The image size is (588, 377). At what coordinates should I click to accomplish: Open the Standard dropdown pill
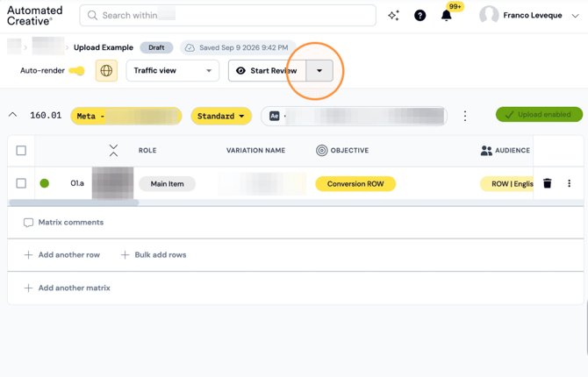(x=221, y=117)
